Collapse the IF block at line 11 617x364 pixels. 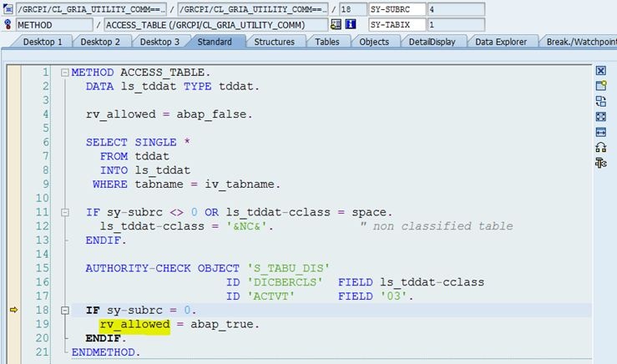[65, 213]
